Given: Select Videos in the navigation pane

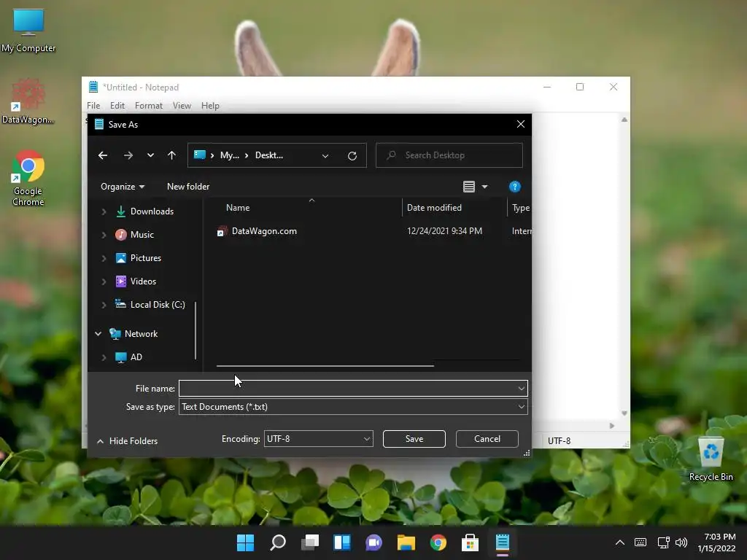Looking at the screenshot, I should point(143,281).
